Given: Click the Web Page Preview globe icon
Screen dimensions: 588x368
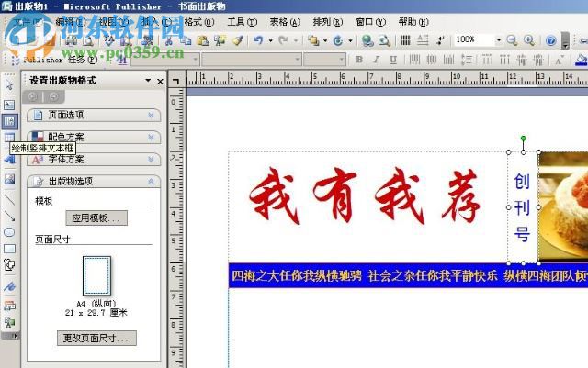Looking at the screenshot, I should pyautogui.click(x=367, y=40).
